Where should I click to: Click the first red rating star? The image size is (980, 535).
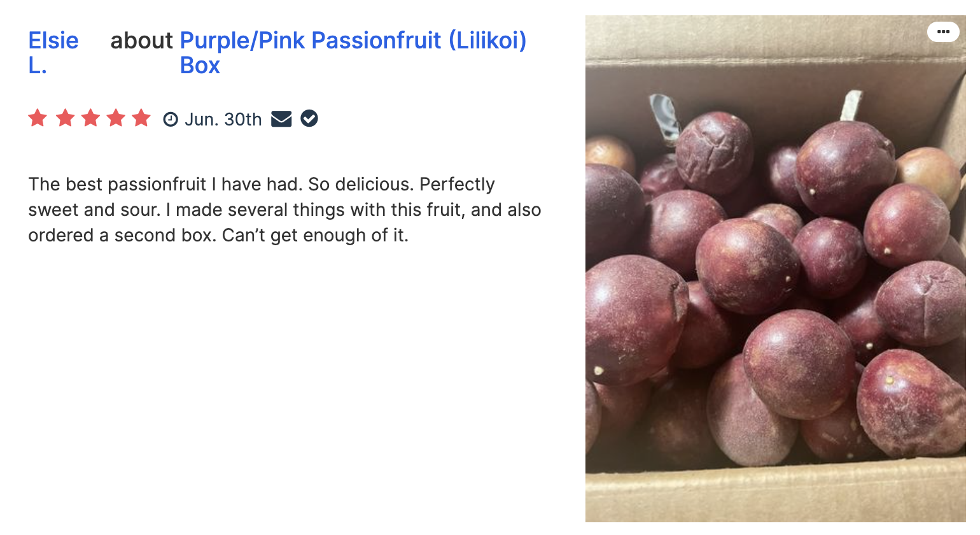38,118
